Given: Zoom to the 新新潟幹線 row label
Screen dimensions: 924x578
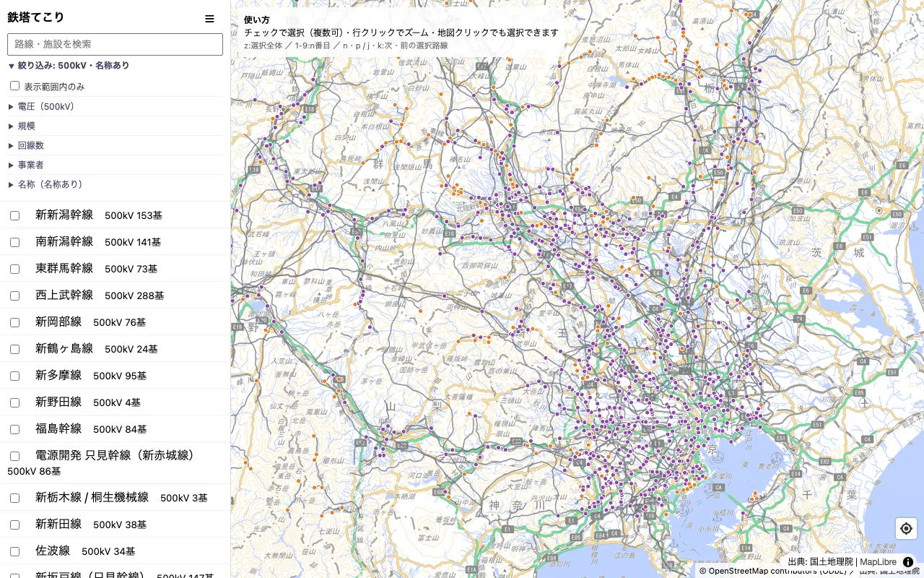Looking at the screenshot, I should [64, 215].
